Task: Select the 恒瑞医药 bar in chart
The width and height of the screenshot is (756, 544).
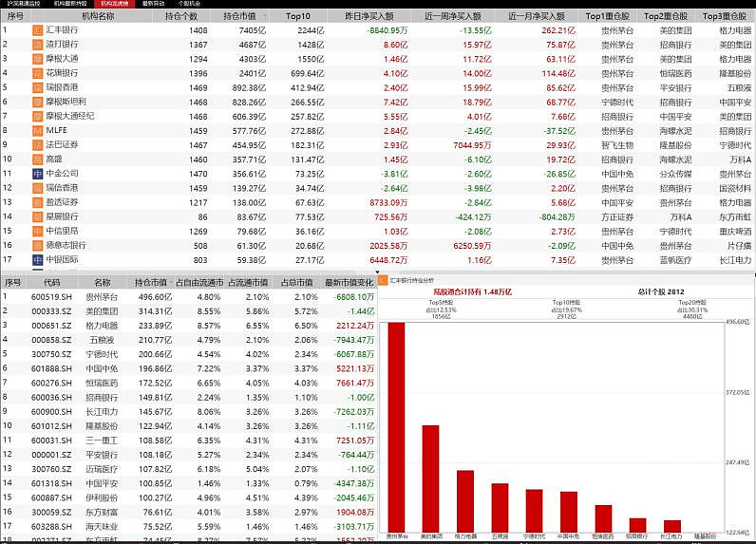Action: (x=603, y=518)
